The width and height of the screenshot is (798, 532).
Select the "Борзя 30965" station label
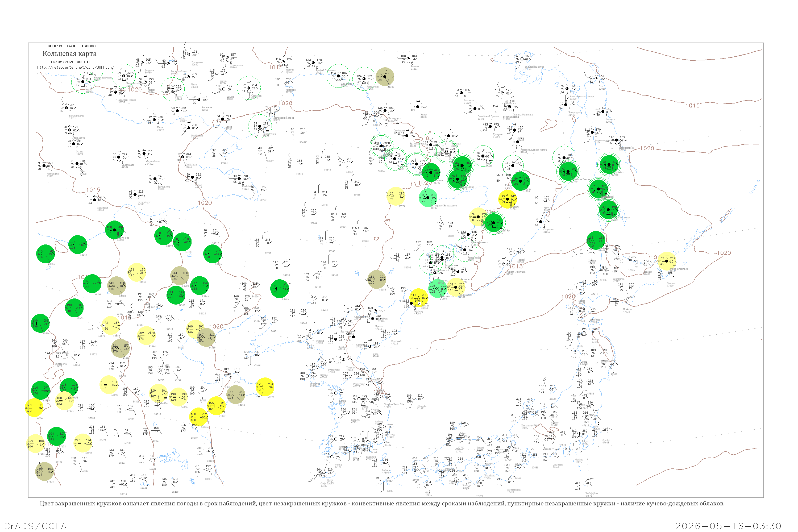[229, 128]
